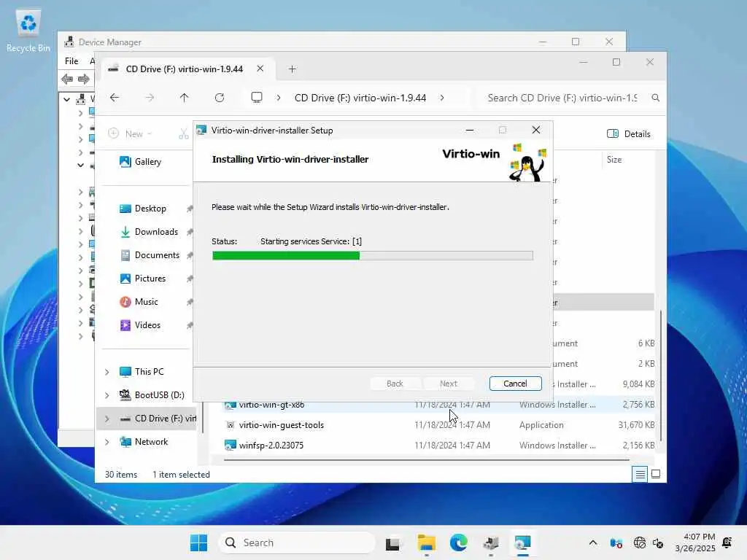This screenshot has height=560, width=747.
Task: Expand the breadcrumb chevron before CD Drive
Action: pos(278,98)
